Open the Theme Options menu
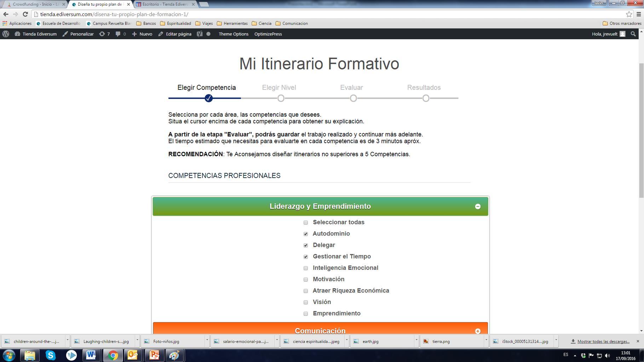This screenshot has height=362, width=644. point(233,34)
